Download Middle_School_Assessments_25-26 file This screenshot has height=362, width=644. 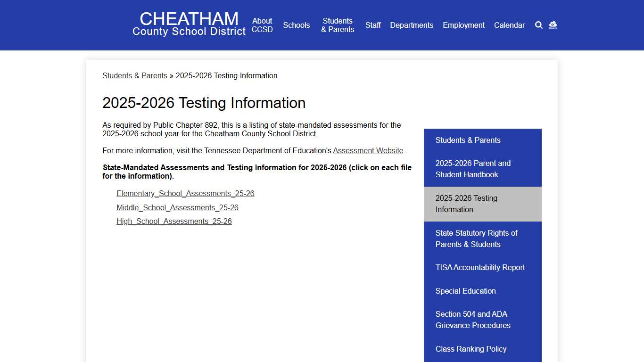point(177,207)
